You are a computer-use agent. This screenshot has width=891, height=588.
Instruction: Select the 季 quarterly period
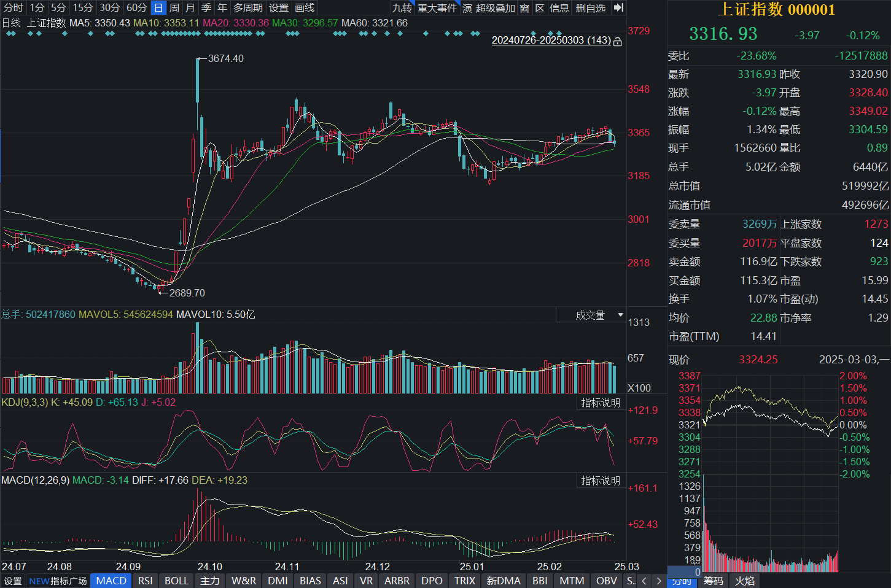[206, 7]
